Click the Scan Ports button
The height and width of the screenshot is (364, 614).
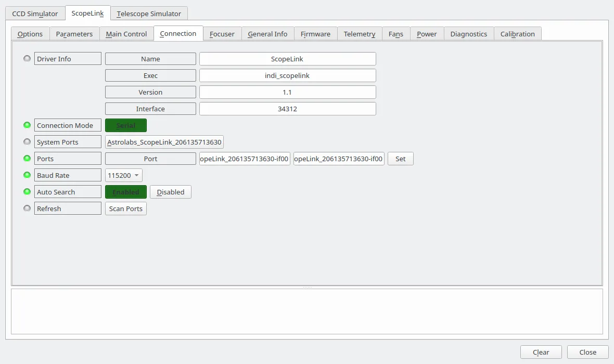(126, 209)
